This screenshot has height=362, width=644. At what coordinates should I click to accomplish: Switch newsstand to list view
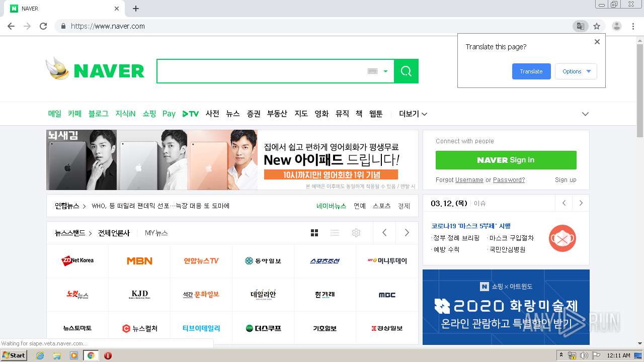335,233
